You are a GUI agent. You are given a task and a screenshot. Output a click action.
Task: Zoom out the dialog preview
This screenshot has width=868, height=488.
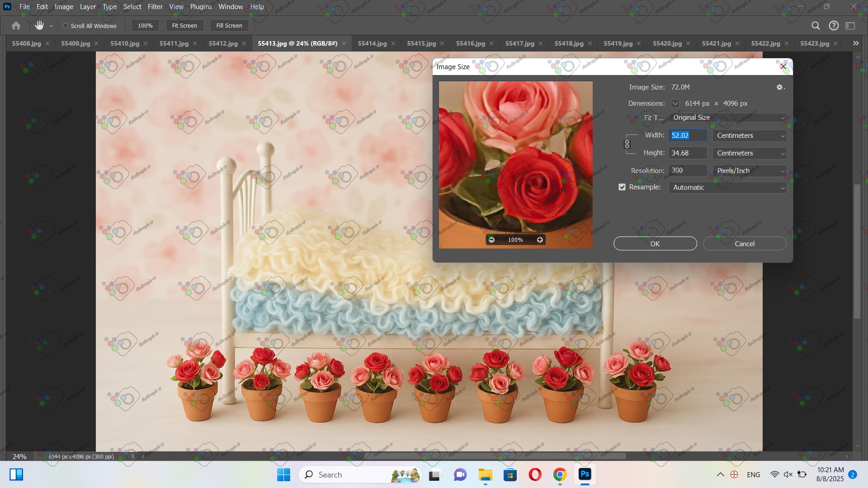(491, 240)
